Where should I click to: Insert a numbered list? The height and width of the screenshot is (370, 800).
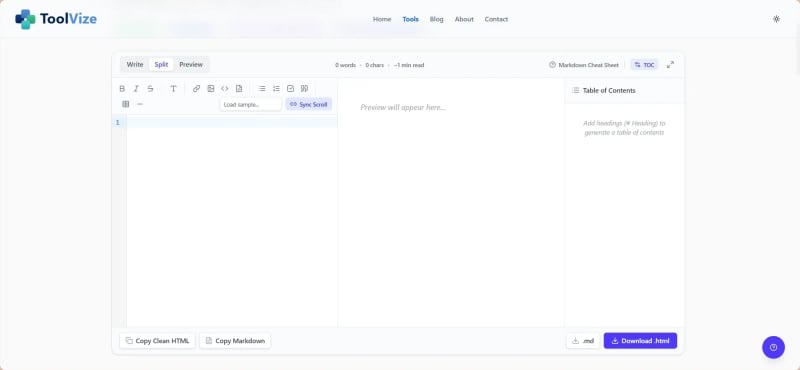point(277,89)
